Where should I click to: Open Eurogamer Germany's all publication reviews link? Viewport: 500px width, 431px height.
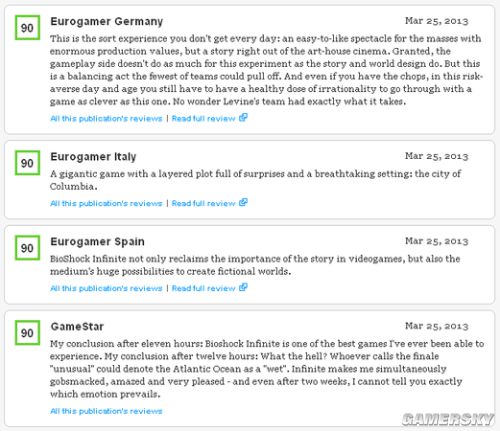tap(106, 119)
